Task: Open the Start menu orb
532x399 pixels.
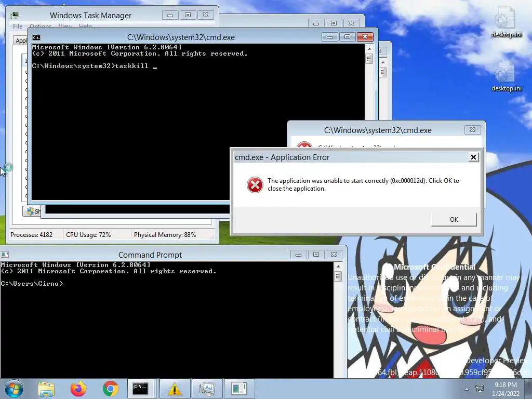Action: point(14,389)
